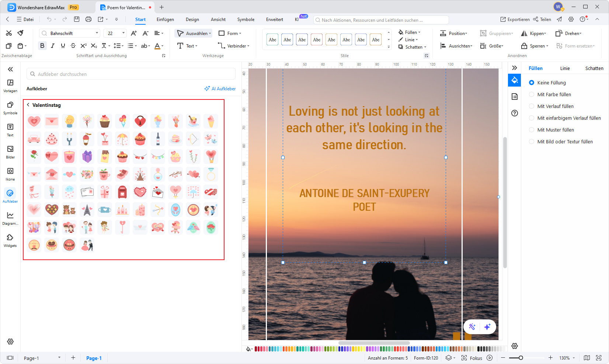Open the Diagramm sidebar panel
Image resolution: width=609 pixels, height=364 pixels.
pos(10,218)
